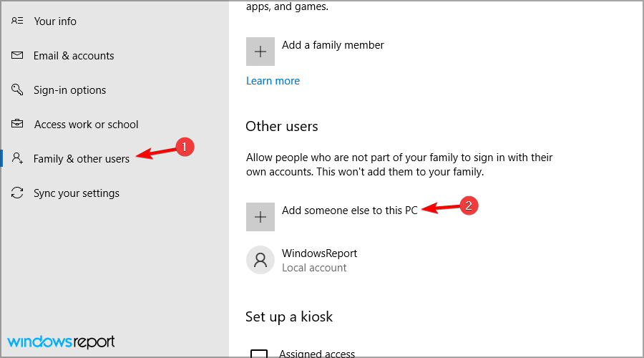The width and height of the screenshot is (644, 358).
Task: Go to Sign-in options
Action: [x=70, y=90]
